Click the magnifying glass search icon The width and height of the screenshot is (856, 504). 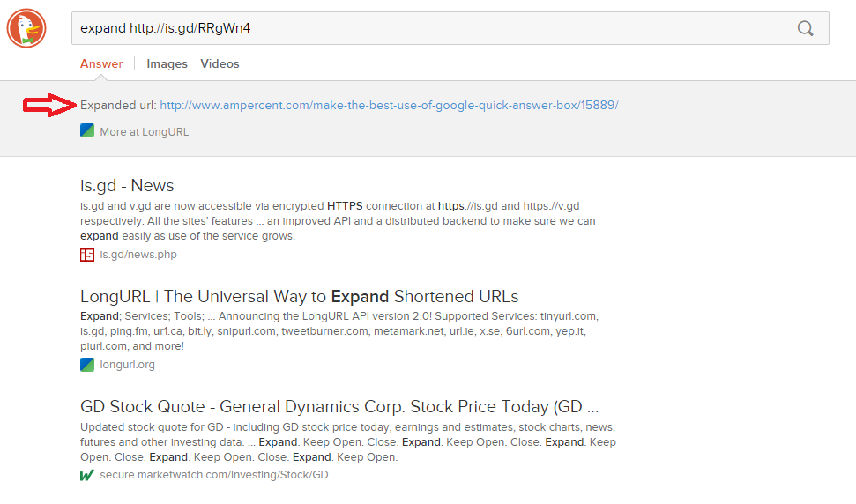tap(805, 28)
